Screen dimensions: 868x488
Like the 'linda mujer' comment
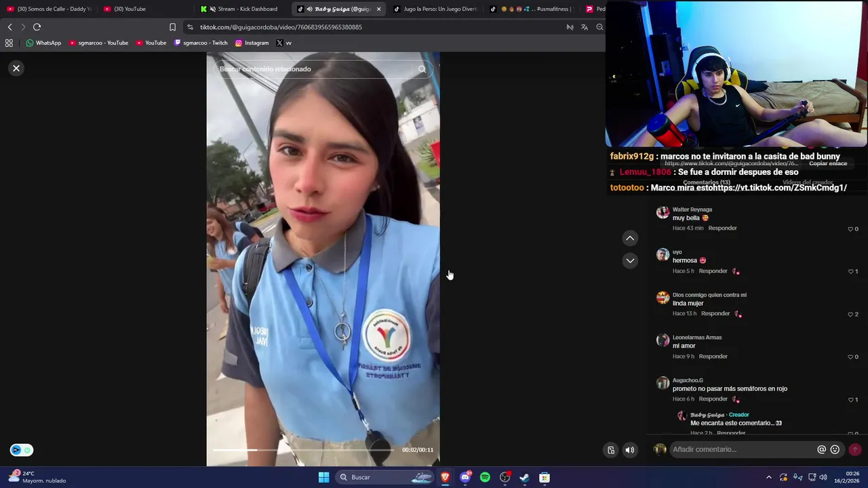(x=850, y=314)
